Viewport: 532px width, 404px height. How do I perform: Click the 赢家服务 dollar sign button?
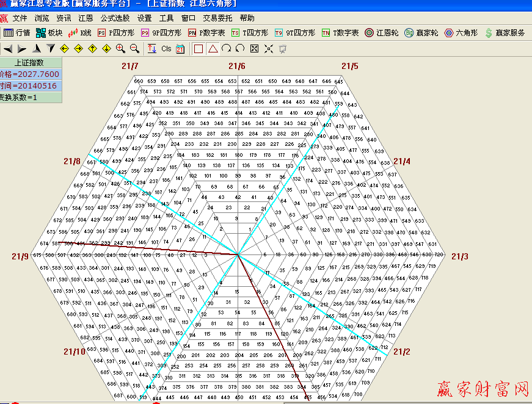point(505,32)
